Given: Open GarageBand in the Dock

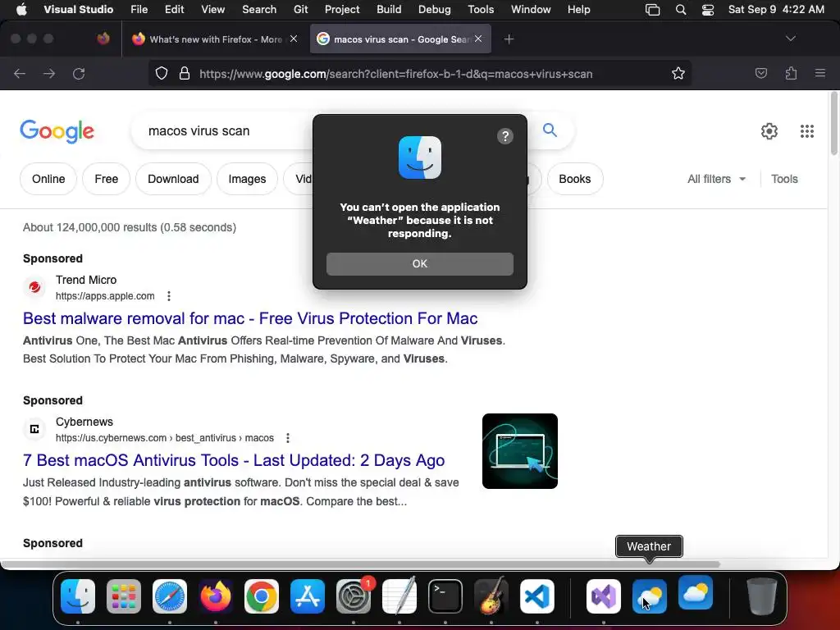Looking at the screenshot, I should click(491, 596).
